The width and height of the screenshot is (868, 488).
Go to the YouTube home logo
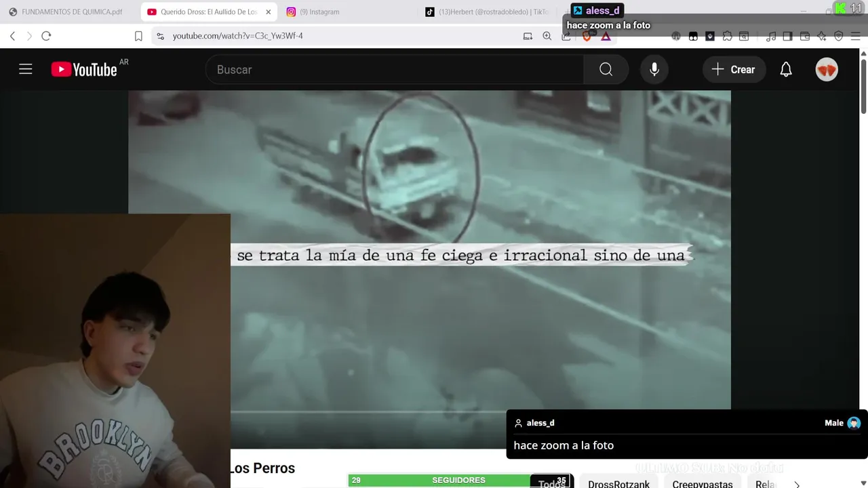84,69
